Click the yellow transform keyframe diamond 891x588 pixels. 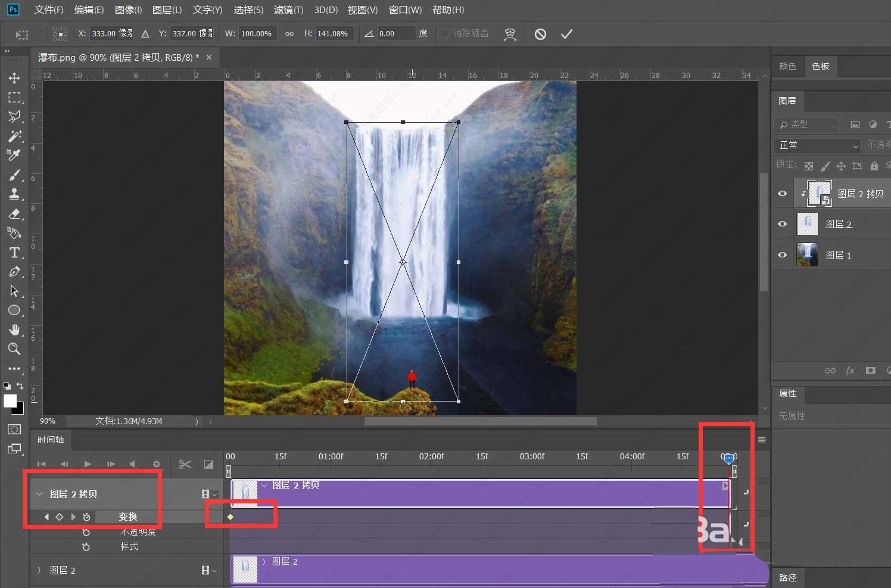[x=230, y=517]
